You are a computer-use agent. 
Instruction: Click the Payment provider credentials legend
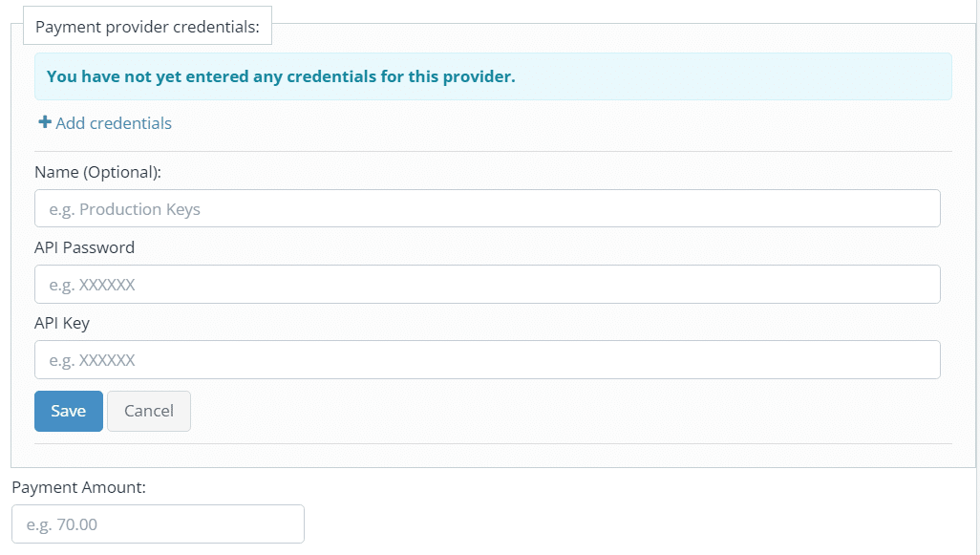[x=147, y=26]
